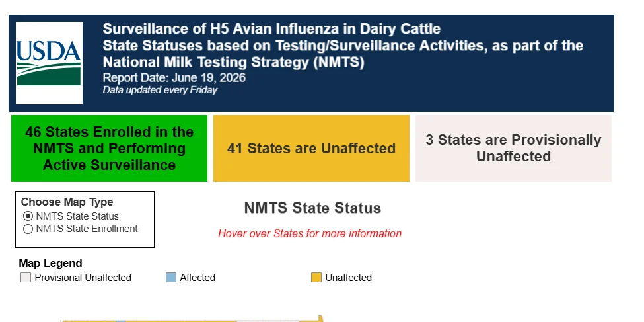This screenshot has height=322, width=644.
Task: Select the NMTS State Status radio button
Action: coord(28,216)
